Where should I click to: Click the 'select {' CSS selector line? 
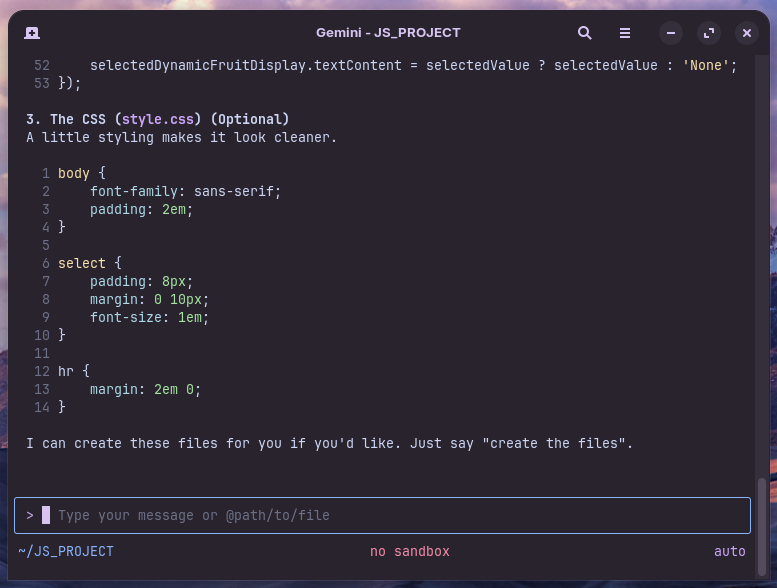pyautogui.click(x=89, y=264)
